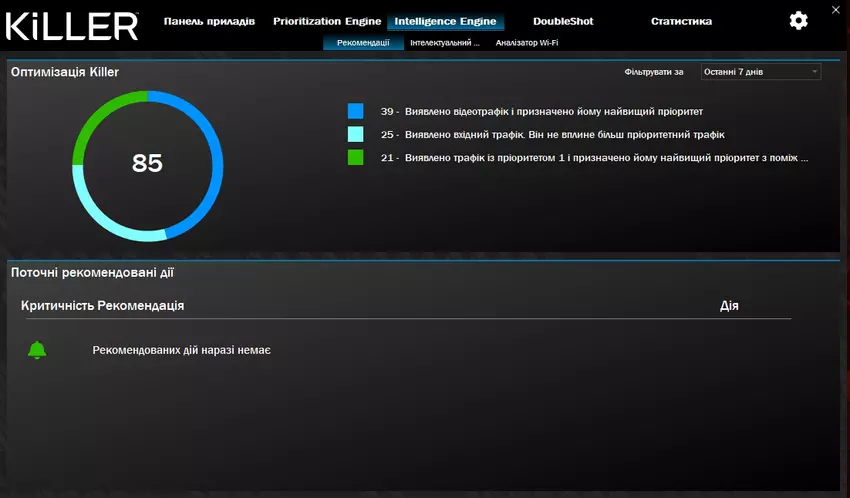Click the light cyan incoming traffic legend square
This screenshot has width=850, height=498.
coord(356,134)
